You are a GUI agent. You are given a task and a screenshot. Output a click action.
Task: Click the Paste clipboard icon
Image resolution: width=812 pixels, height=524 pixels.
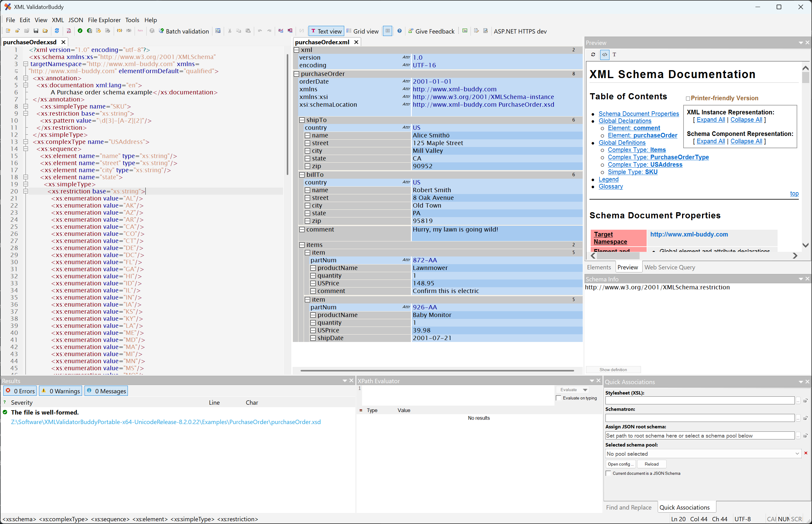click(x=248, y=31)
